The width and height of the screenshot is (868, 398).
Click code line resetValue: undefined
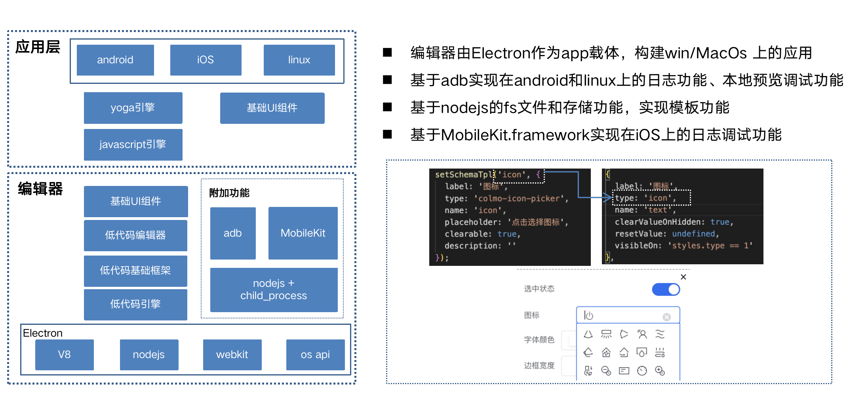point(667,233)
